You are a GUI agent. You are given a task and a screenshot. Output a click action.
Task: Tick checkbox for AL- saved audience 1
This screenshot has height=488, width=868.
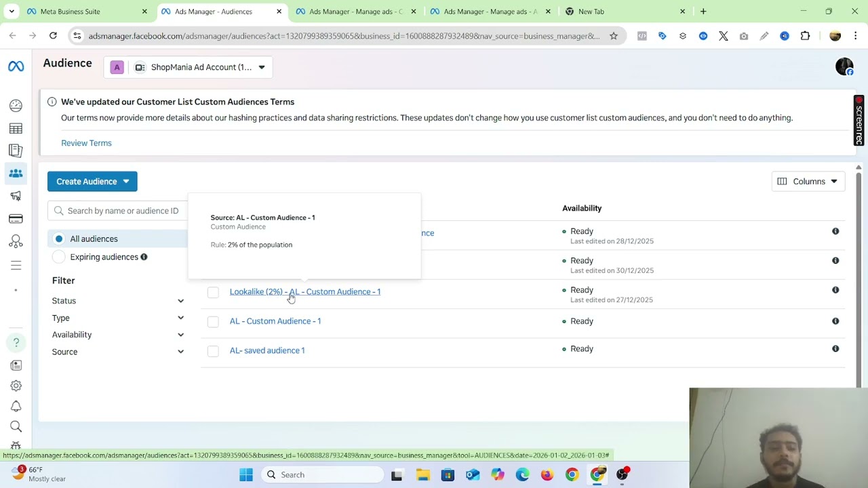pyautogui.click(x=213, y=350)
